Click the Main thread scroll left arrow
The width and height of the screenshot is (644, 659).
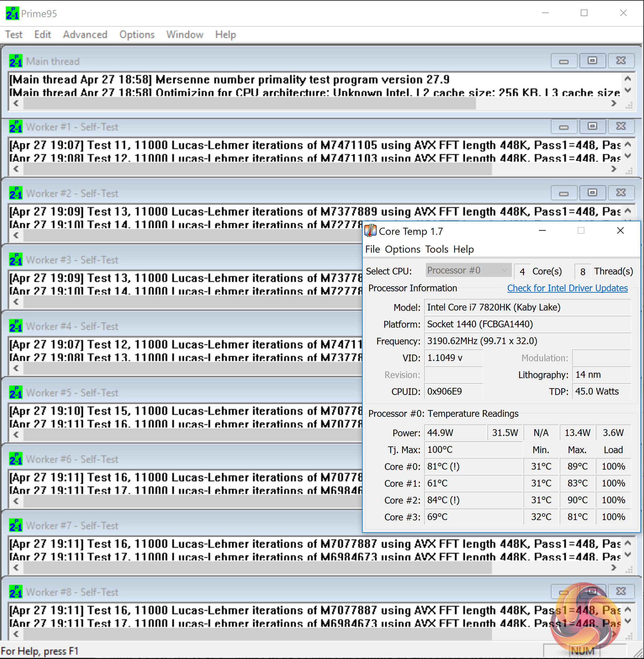coord(16,104)
